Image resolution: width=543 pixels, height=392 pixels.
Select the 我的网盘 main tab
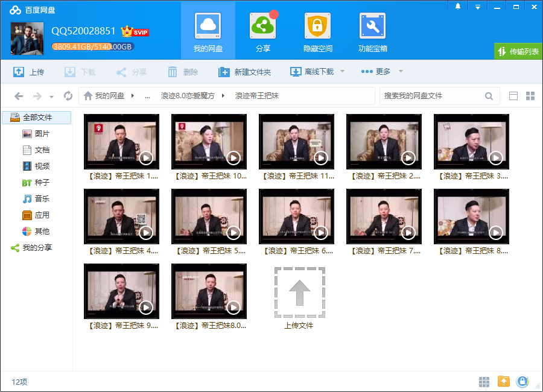click(208, 31)
